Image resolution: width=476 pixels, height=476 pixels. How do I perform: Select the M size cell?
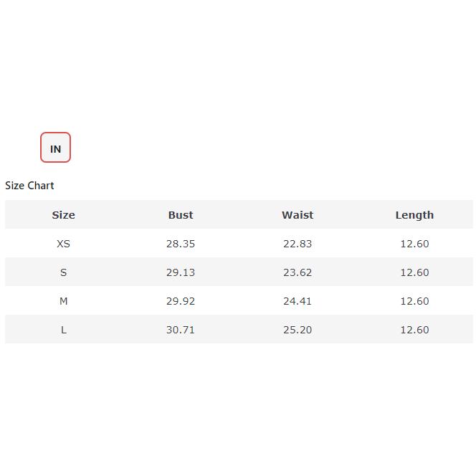[63, 301]
